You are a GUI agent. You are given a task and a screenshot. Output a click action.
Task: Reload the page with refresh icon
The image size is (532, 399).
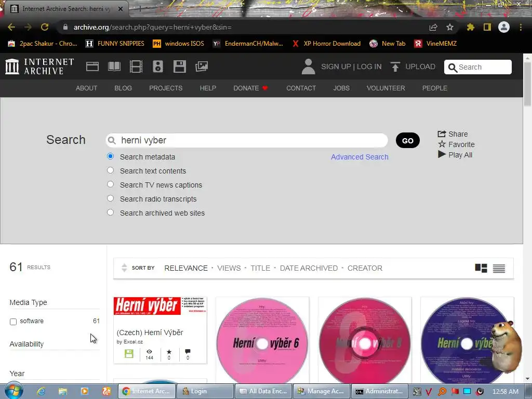[x=45, y=27]
